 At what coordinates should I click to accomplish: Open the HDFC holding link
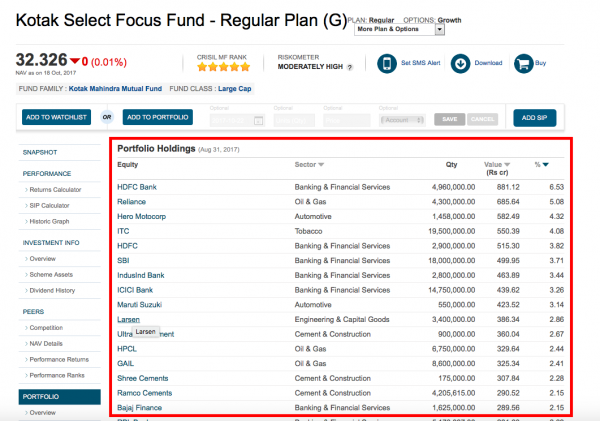click(127, 246)
